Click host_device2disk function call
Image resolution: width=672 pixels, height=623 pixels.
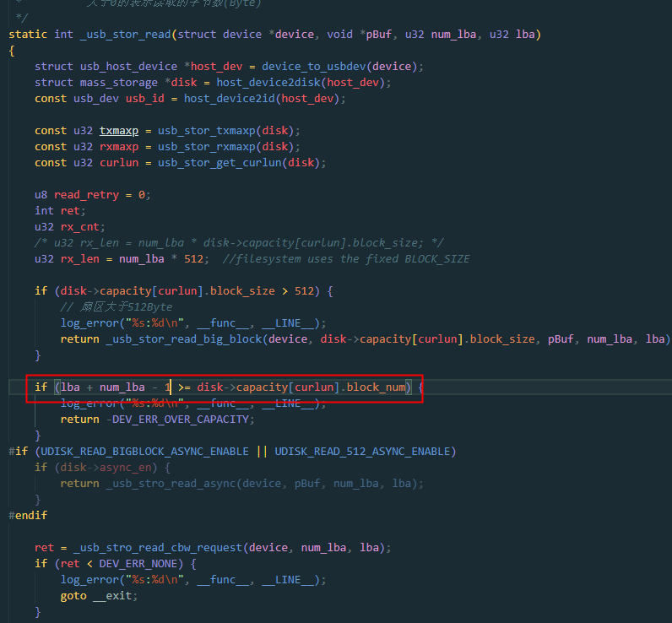click(268, 82)
